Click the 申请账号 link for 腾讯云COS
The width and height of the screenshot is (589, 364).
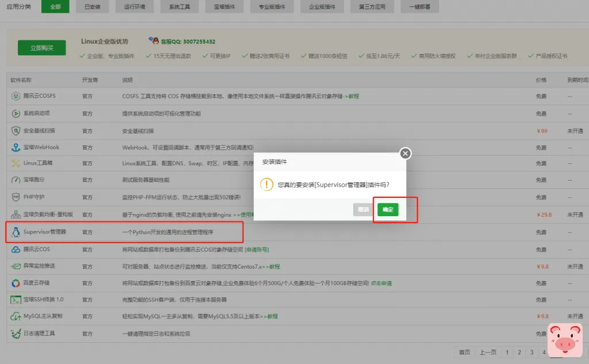point(257,250)
